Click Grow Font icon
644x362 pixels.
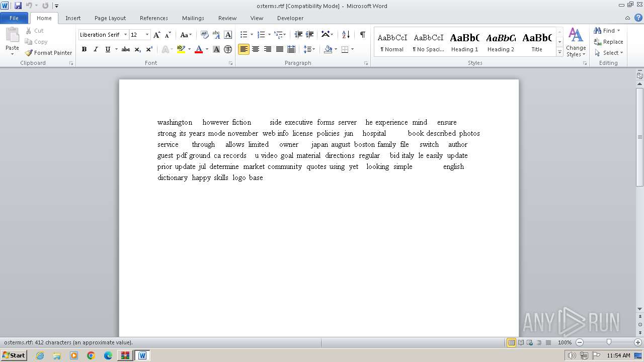point(156,35)
